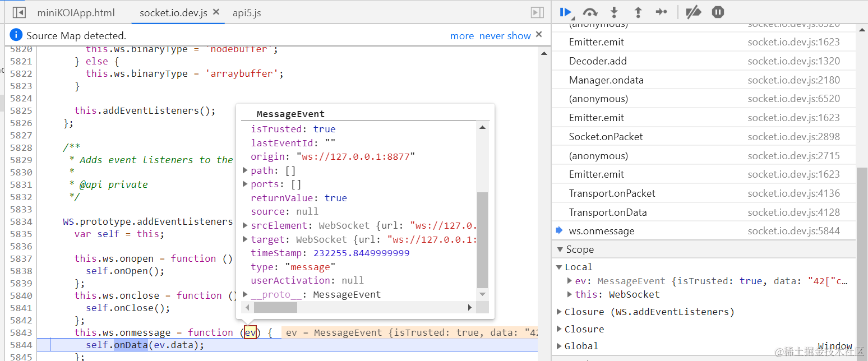Click popup scroll down arrow
This screenshot has height=361, width=868.
click(482, 294)
